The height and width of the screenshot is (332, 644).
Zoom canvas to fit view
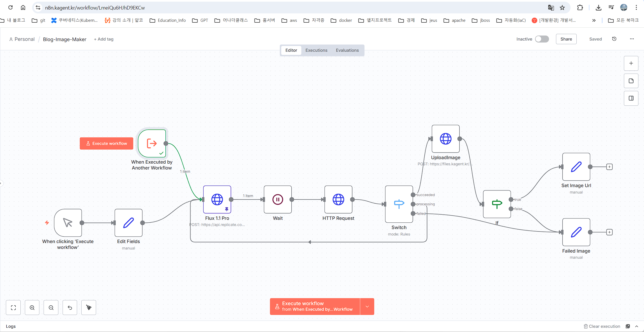tap(13, 308)
